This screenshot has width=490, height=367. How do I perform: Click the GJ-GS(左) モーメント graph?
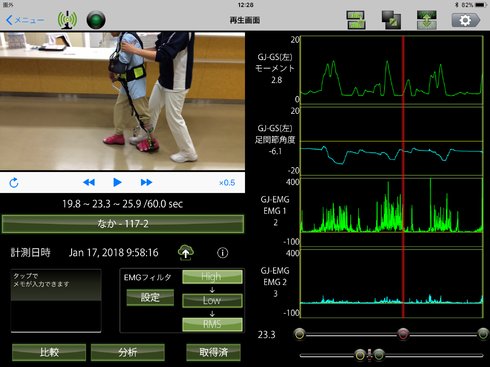click(x=392, y=70)
